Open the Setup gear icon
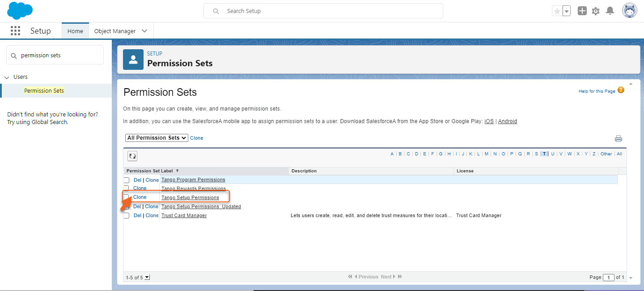The image size is (644, 291). click(x=596, y=10)
